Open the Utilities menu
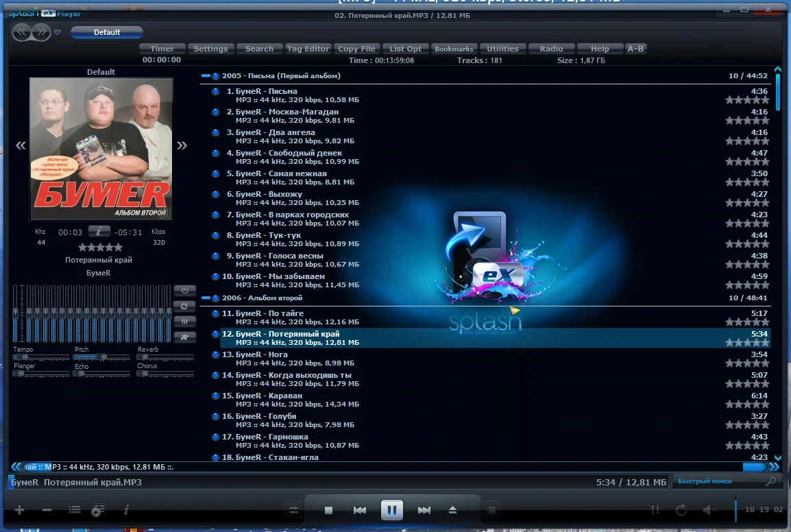Screen dimensions: 791x532 (502, 49)
